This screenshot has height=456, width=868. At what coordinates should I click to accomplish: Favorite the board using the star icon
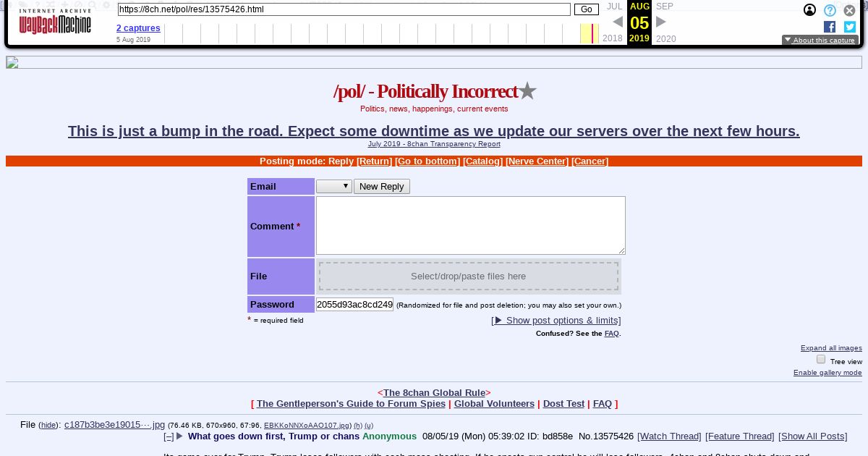coord(527,91)
